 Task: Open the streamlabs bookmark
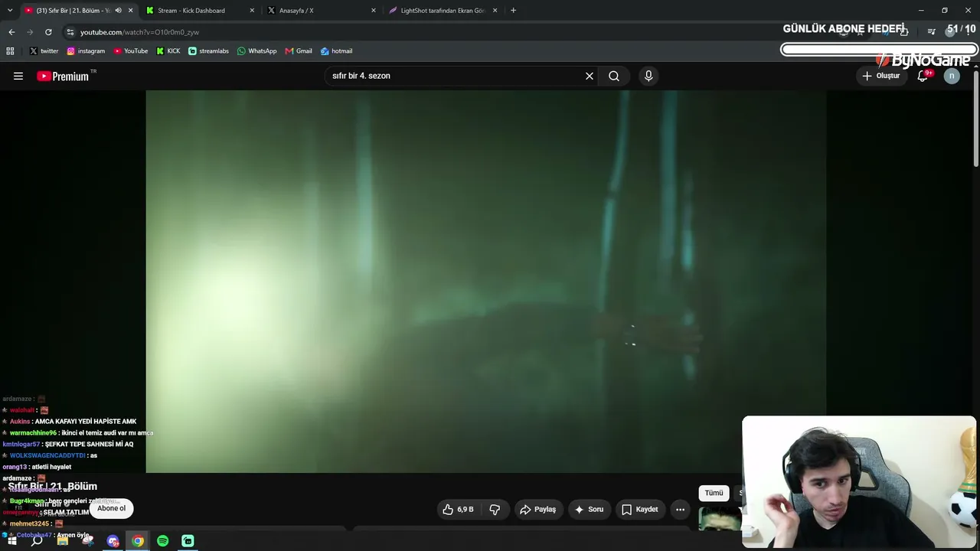coord(208,51)
